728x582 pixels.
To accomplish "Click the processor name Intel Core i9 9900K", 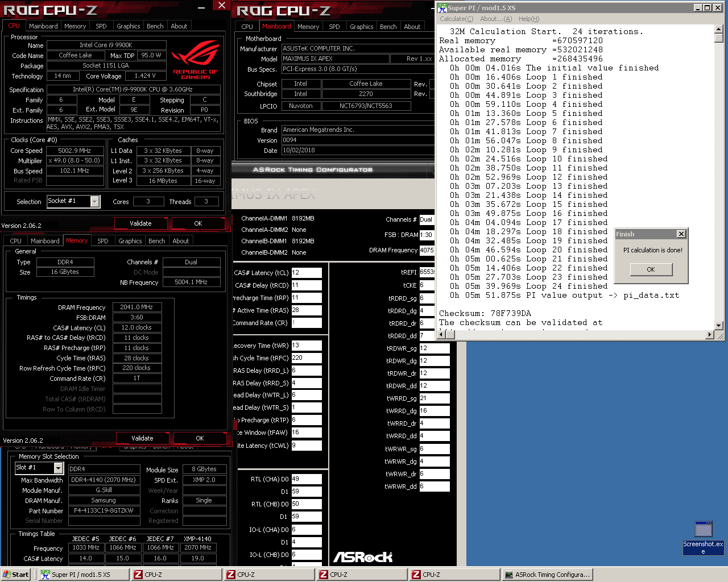I will pos(106,45).
